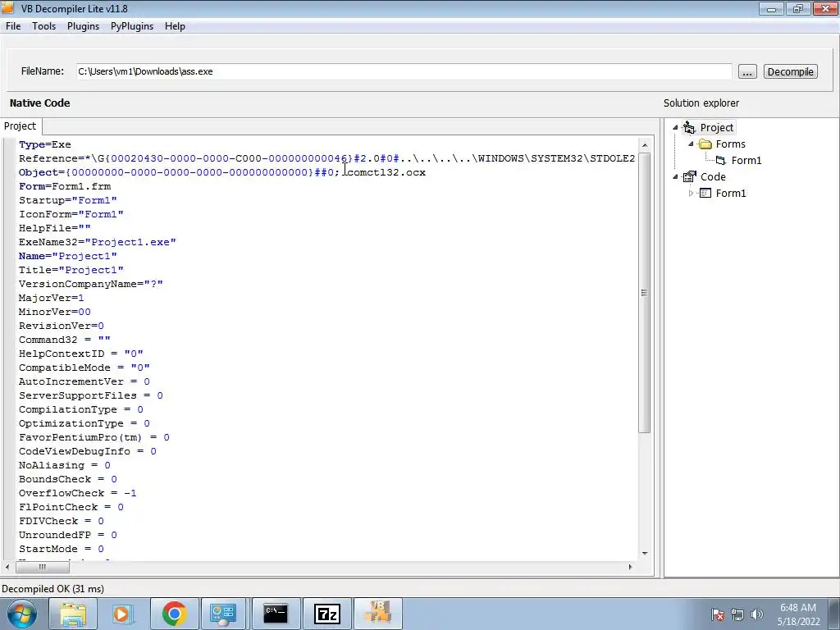Open the Tools menu
The width and height of the screenshot is (840, 630).
pyautogui.click(x=44, y=26)
